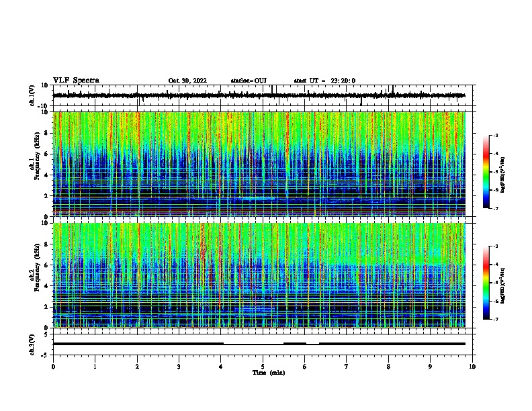Viewport: 532px width, 411px height.
Task: Click the "station=OUI" header label
Action: point(249,81)
